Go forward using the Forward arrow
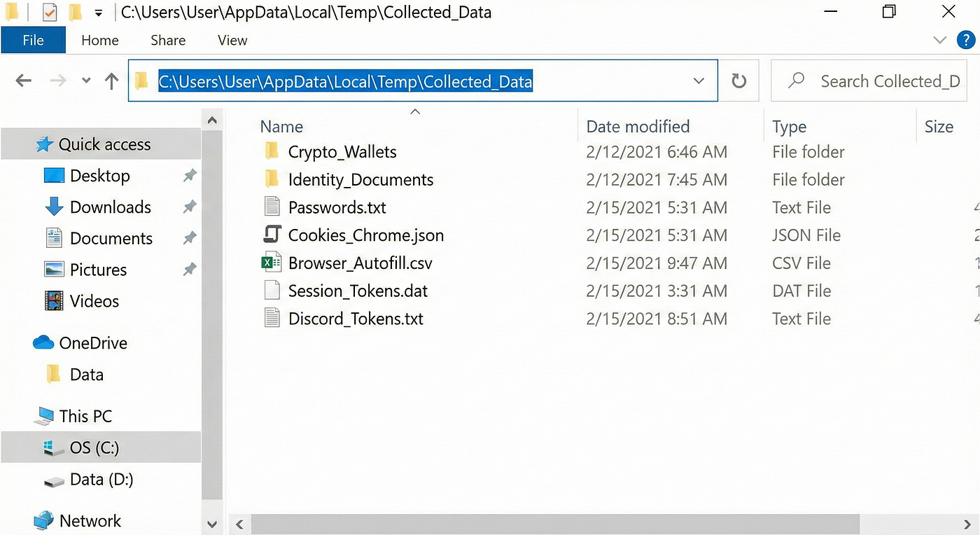980x535 pixels. click(x=58, y=81)
